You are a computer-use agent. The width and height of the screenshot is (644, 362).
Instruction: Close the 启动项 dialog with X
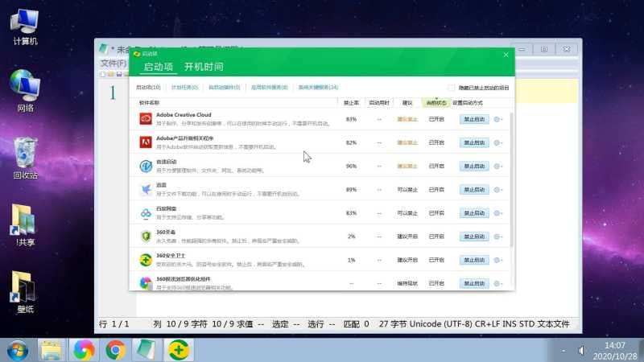[x=506, y=55]
